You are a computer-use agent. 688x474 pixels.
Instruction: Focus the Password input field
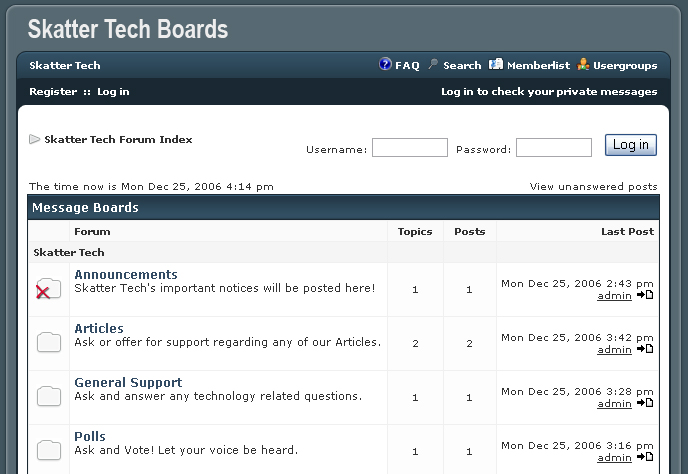[553, 148]
